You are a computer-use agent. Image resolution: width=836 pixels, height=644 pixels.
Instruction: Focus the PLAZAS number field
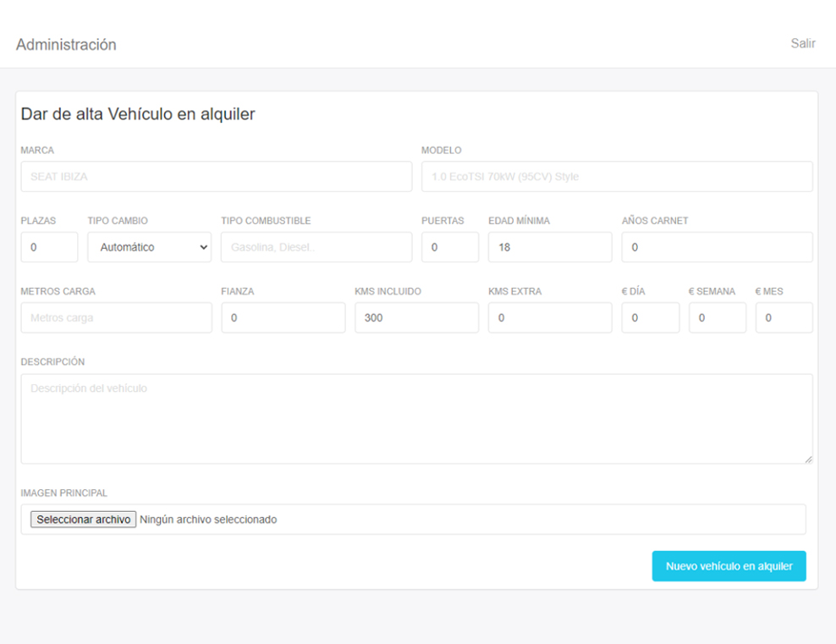pos(48,246)
